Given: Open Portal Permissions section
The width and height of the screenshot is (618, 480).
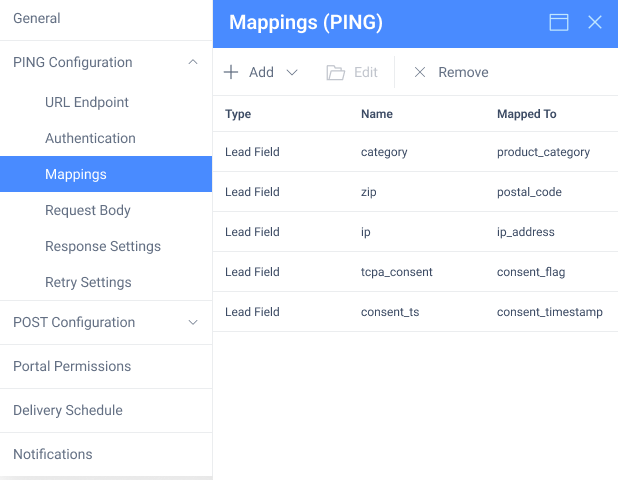Looking at the screenshot, I should point(106,367).
